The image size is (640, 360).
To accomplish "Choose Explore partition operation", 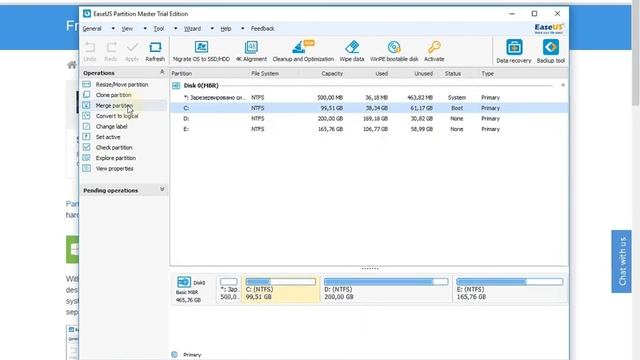I will click(x=116, y=158).
